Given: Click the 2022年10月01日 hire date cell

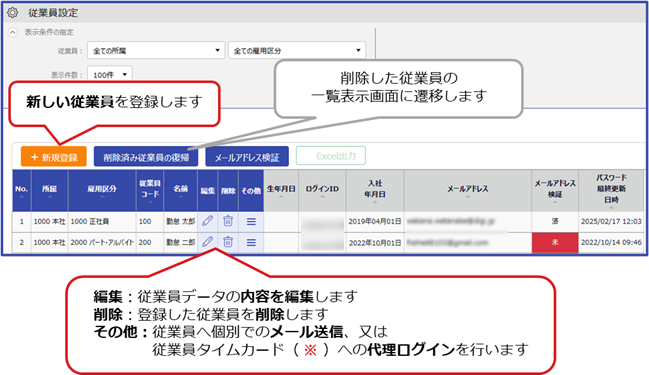Looking at the screenshot, I should [375, 243].
